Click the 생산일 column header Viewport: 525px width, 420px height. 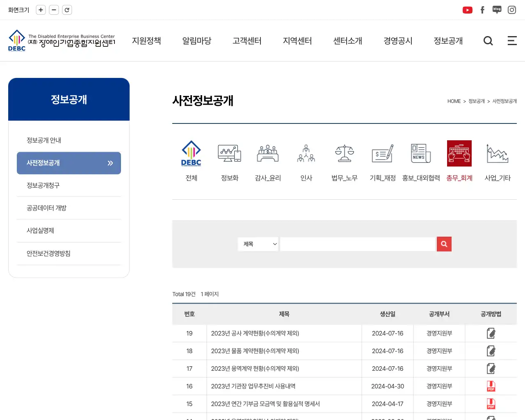coord(388,314)
